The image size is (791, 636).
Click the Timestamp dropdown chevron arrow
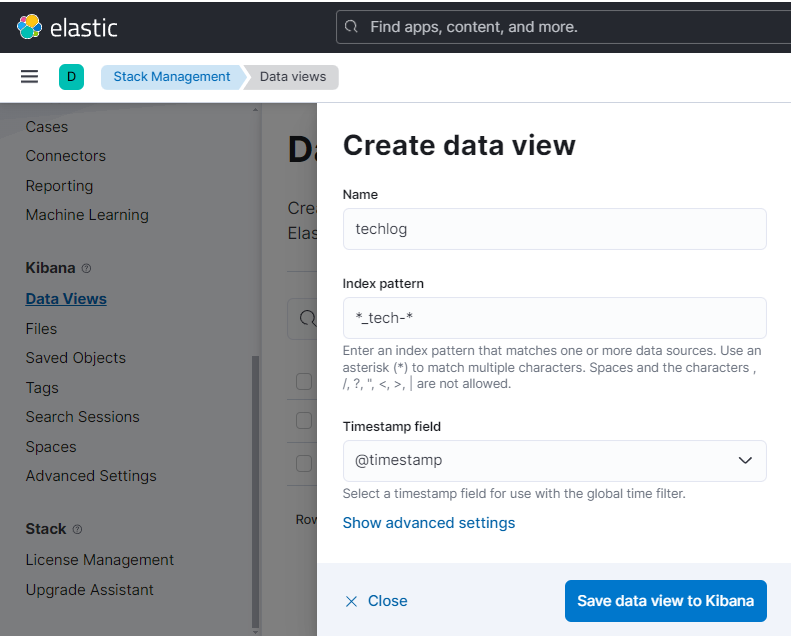pyautogui.click(x=745, y=460)
